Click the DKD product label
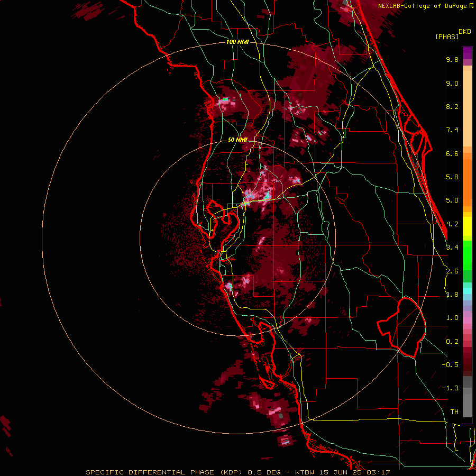Screen dimensions: 476x476 465,32
